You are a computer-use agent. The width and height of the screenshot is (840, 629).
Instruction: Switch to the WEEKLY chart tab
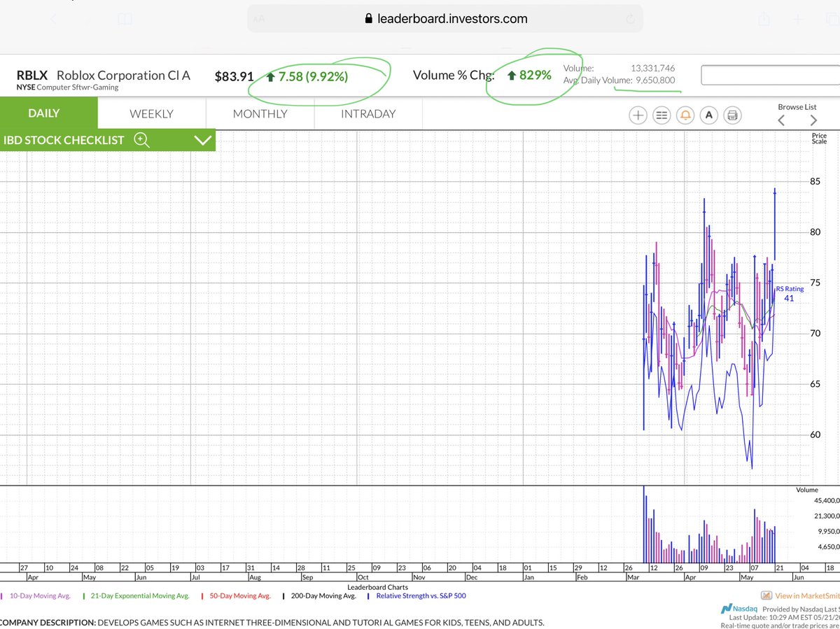[152, 113]
